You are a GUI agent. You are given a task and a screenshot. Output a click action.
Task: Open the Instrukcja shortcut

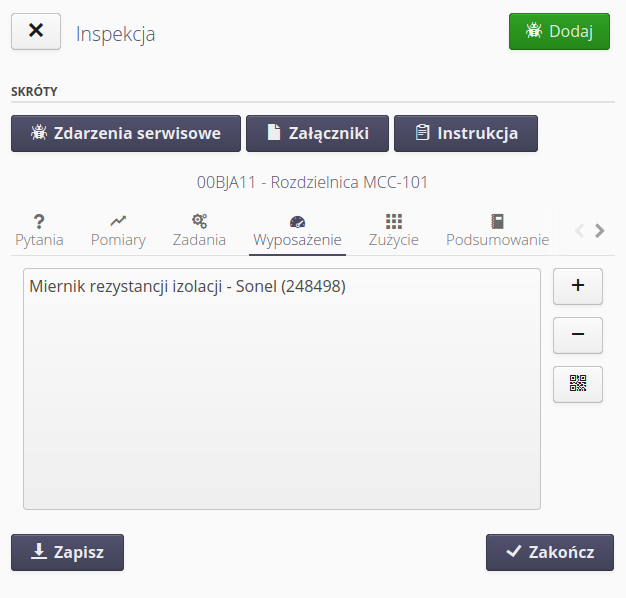point(465,133)
